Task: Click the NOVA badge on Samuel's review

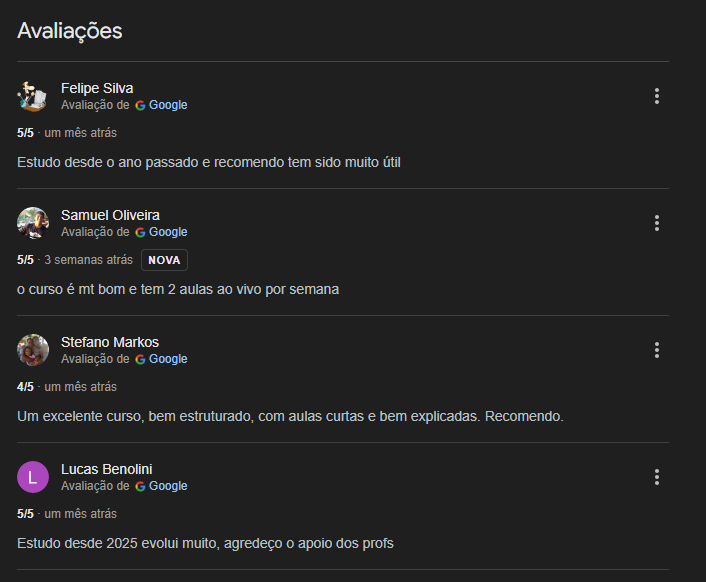Action: click(x=164, y=260)
